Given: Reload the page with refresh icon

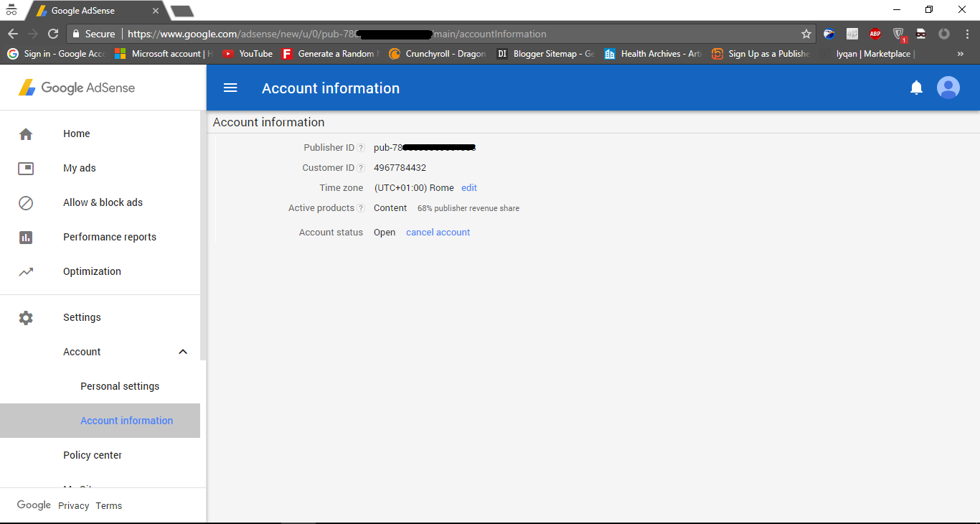Looking at the screenshot, I should coord(52,34).
